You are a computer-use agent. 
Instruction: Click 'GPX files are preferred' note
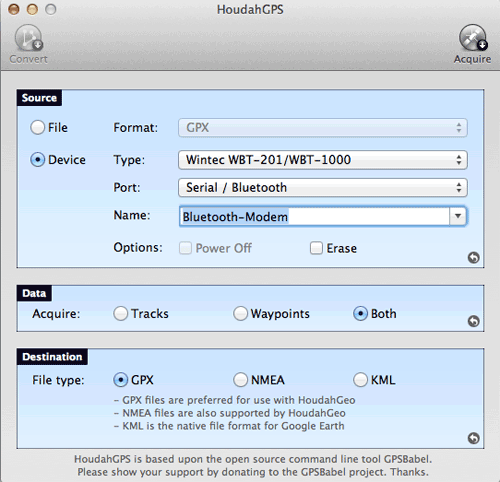235,400
